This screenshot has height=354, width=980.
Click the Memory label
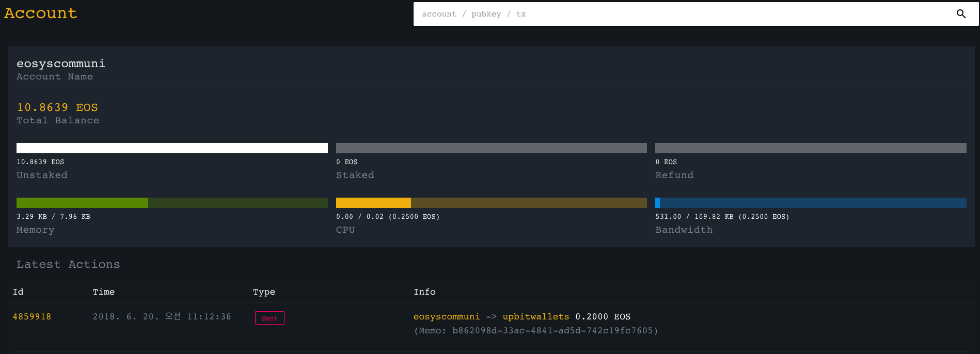coord(36,230)
